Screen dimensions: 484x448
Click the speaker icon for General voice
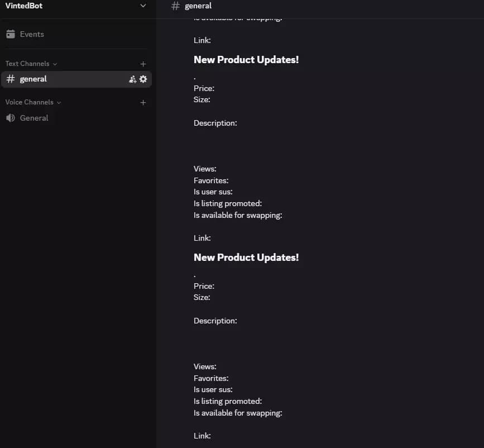pos(11,118)
